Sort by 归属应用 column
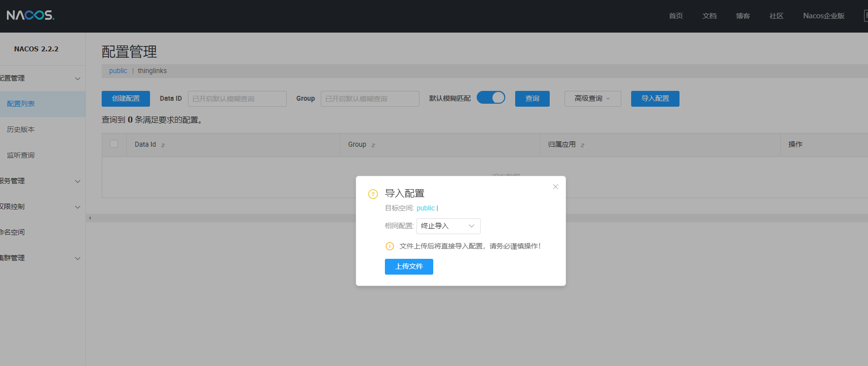 tap(583, 145)
